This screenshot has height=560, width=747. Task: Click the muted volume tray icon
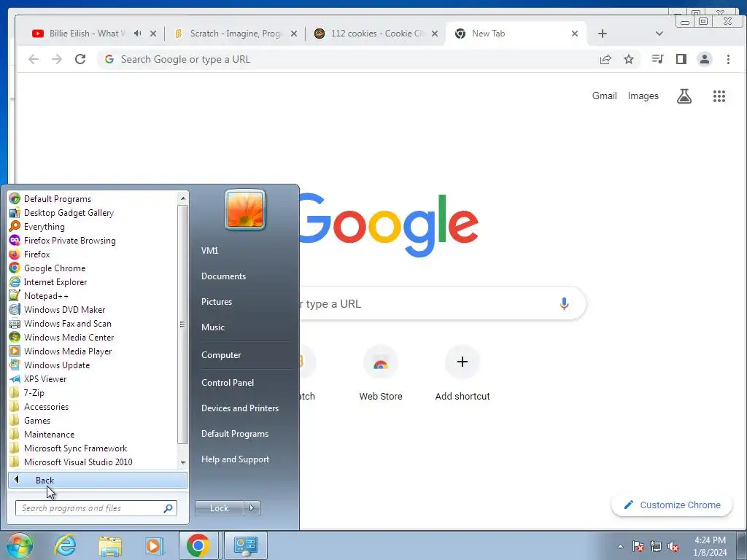pyautogui.click(x=673, y=547)
